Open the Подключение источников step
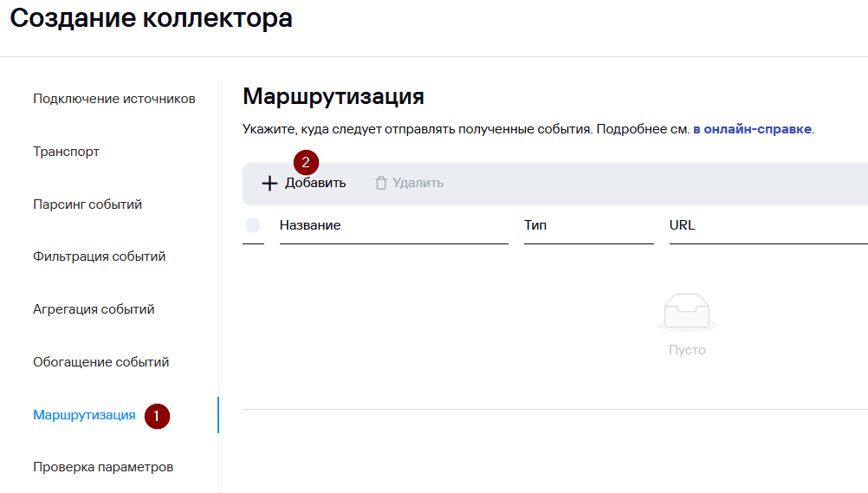This screenshot has height=493, width=868. click(114, 99)
